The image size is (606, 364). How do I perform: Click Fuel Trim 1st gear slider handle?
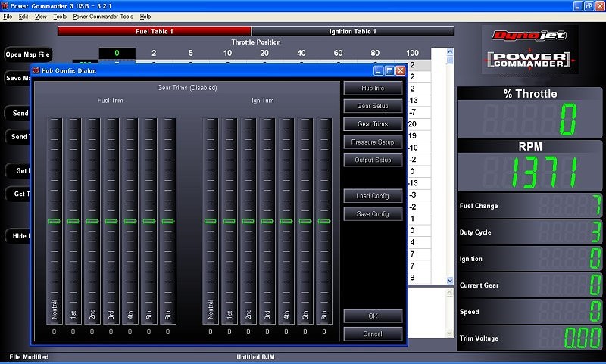pos(73,221)
